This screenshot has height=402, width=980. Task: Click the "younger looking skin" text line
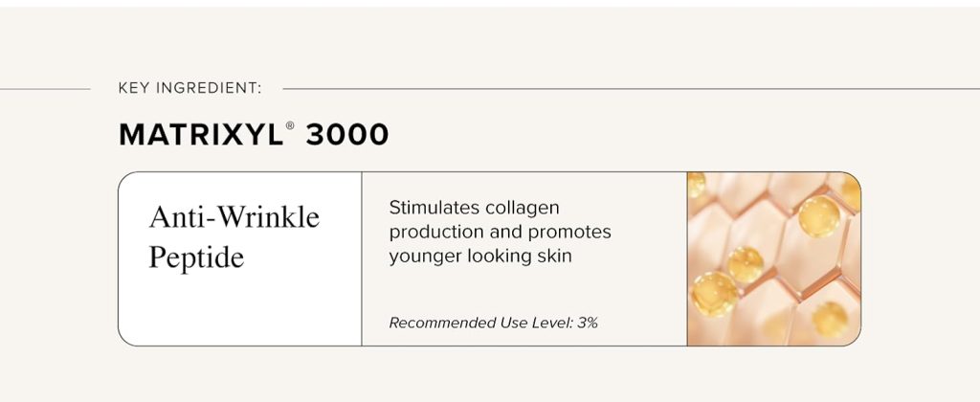480,256
